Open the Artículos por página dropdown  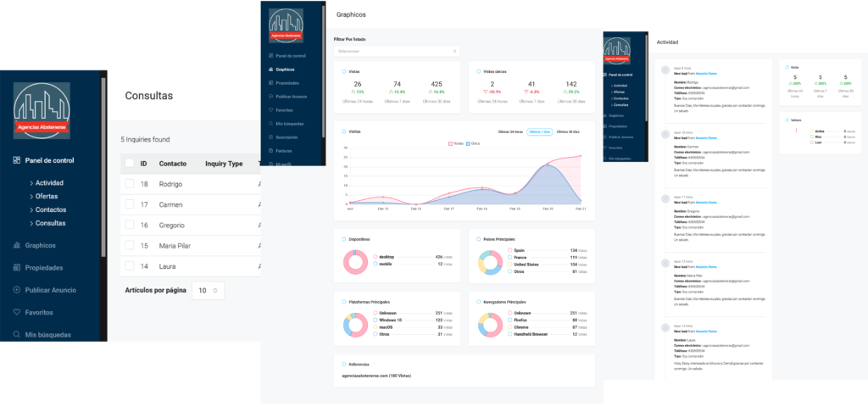(208, 290)
